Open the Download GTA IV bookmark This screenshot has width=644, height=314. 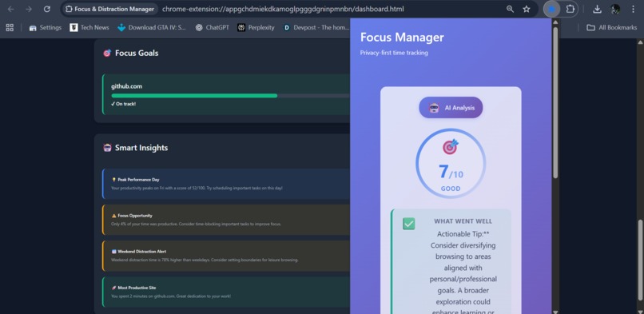pos(151,27)
